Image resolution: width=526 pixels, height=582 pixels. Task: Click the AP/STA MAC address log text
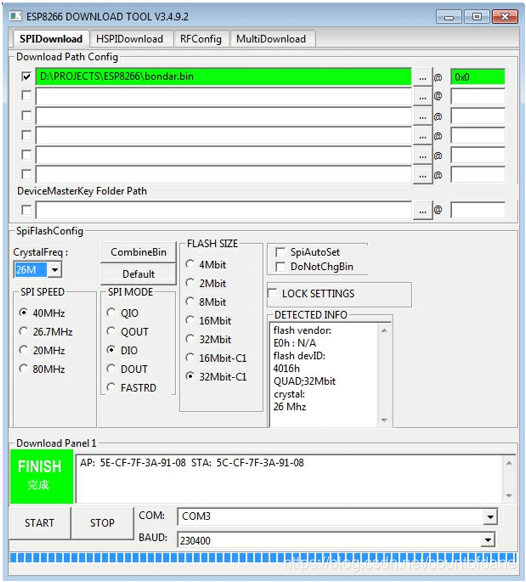pyautogui.click(x=192, y=463)
